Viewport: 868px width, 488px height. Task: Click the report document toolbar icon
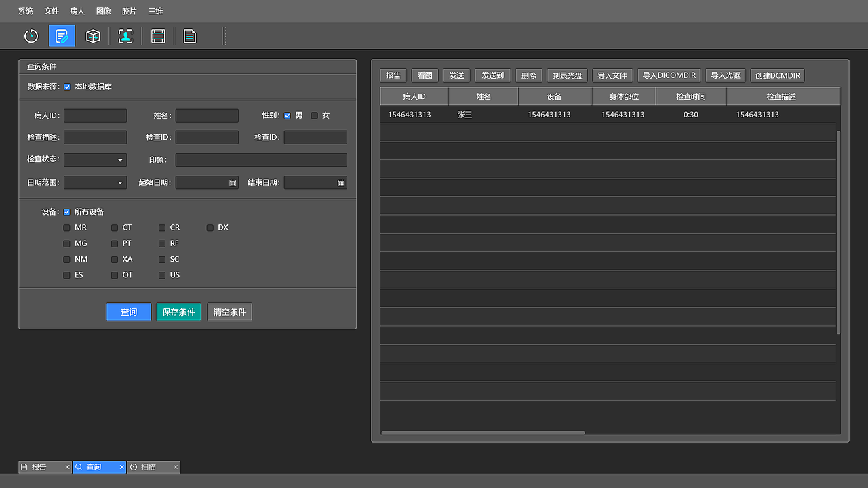pyautogui.click(x=190, y=36)
